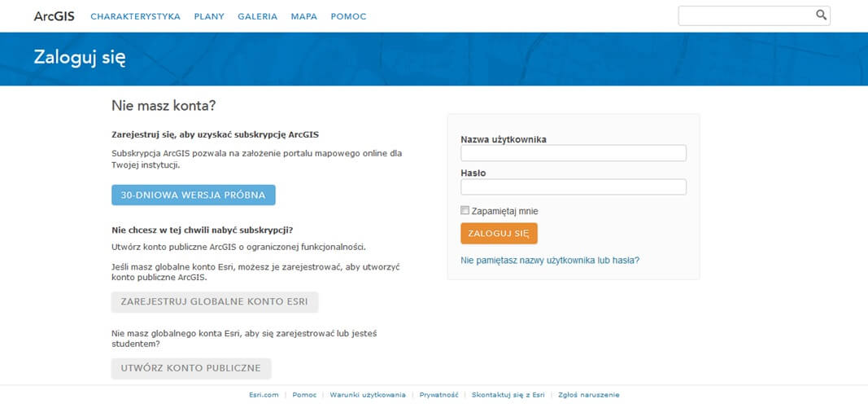Open the Esri.com footer link

264,395
